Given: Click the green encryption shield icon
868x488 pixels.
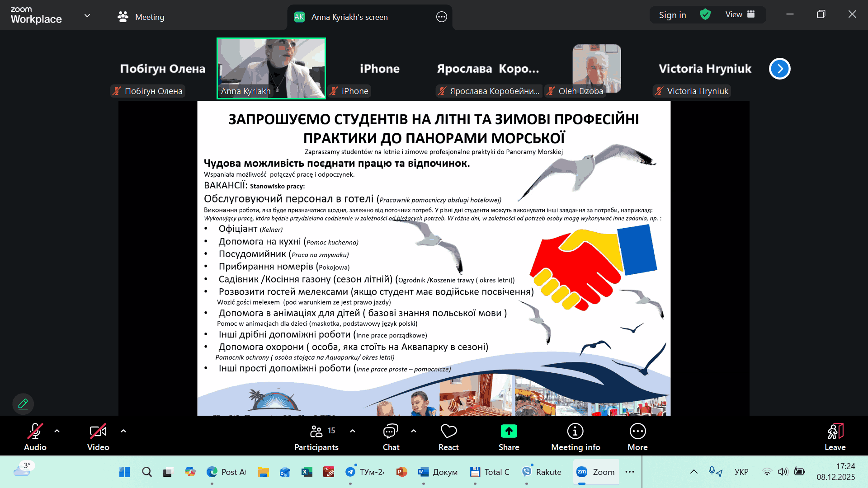Looking at the screenshot, I should pos(705,15).
